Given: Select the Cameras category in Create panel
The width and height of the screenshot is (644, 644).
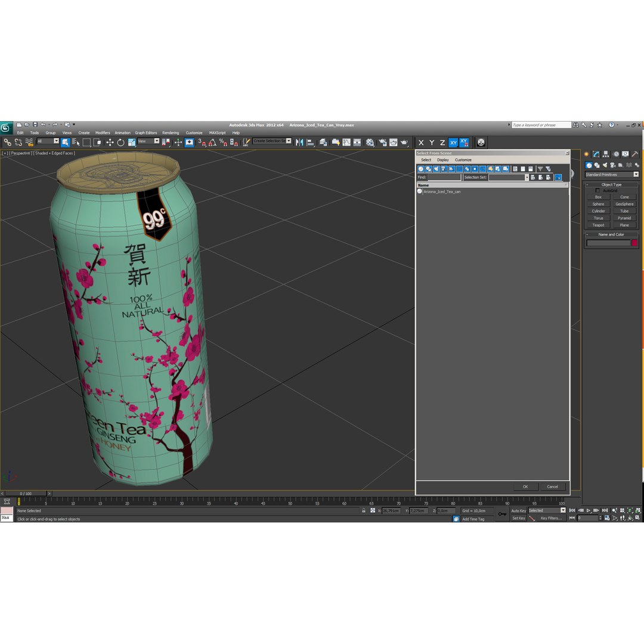Looking at the screenshot, I should click(x=613, y=165).
